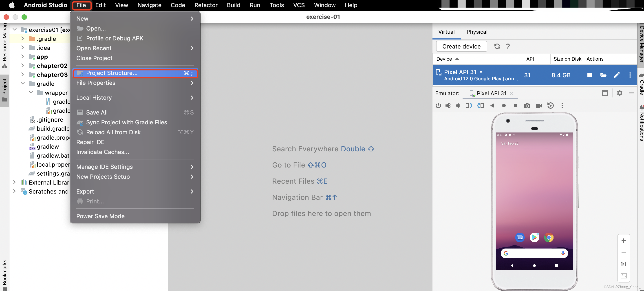The image size is (644, 291).
Task: Lower emulator volume with volume down icon
Action: click(458, 106)
